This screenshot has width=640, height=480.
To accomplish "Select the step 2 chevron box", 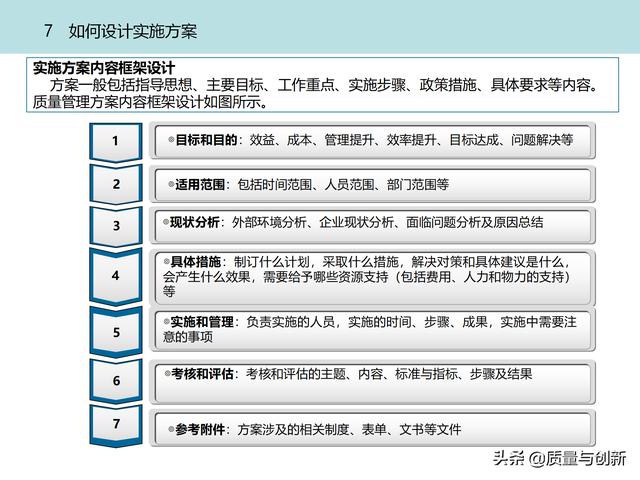I will coord(116,184).
